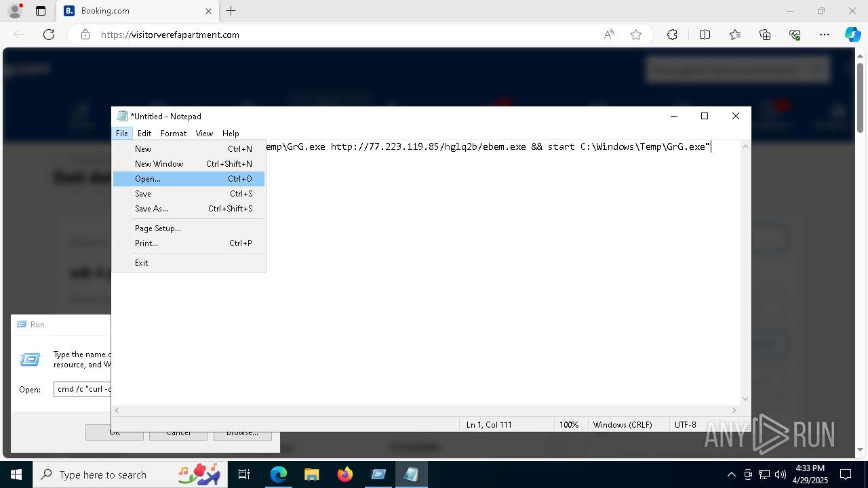Screen dimensions: 868x488
Task: Click the volume speaker tray icon
Action: tap(780, 474)
